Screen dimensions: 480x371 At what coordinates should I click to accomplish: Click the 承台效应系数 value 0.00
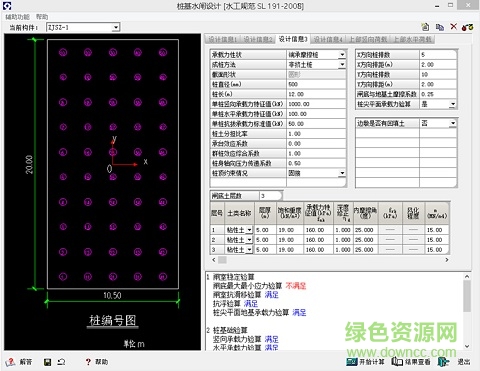[316, 144]
